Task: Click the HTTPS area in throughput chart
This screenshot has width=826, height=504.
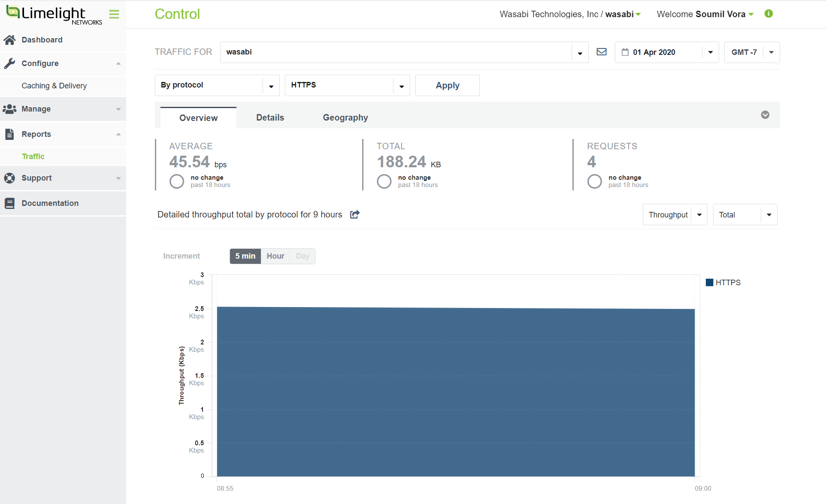Action: [x=456, y=392]
